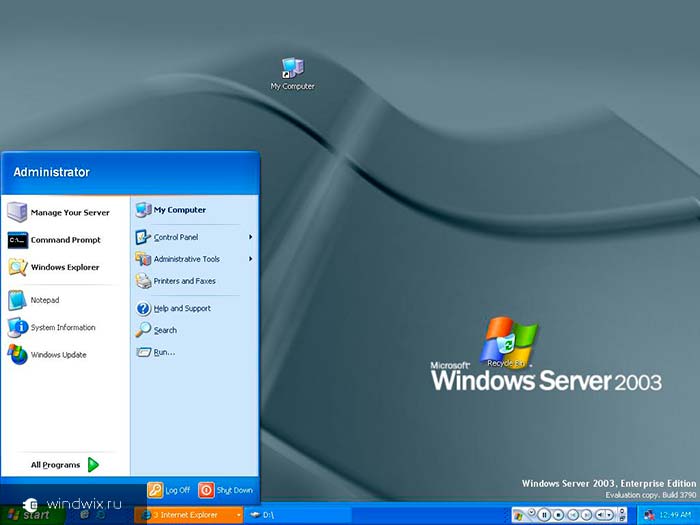Viewport: 700px width, 525px height.
Task: Click the clock showing 12:49 AM
Action: 675,515
